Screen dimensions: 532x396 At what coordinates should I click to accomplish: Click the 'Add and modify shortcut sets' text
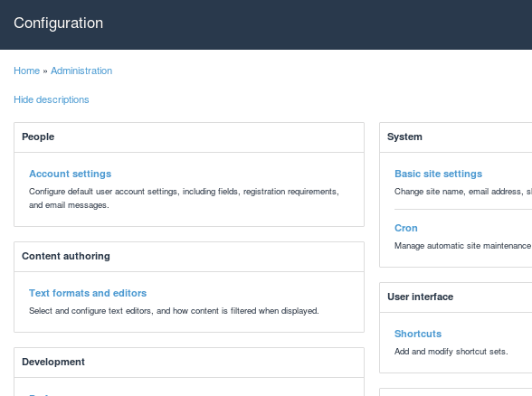click(x=451, y=352)
